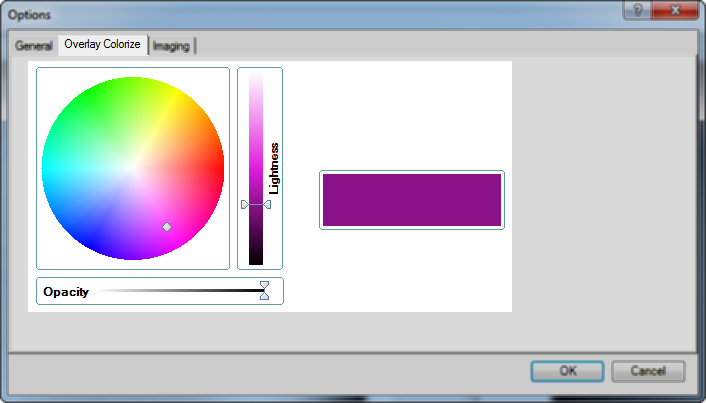Click the help question mark button
Viewport: 706px width, 403px height.
pyautogui.click(x=638, y=10)
